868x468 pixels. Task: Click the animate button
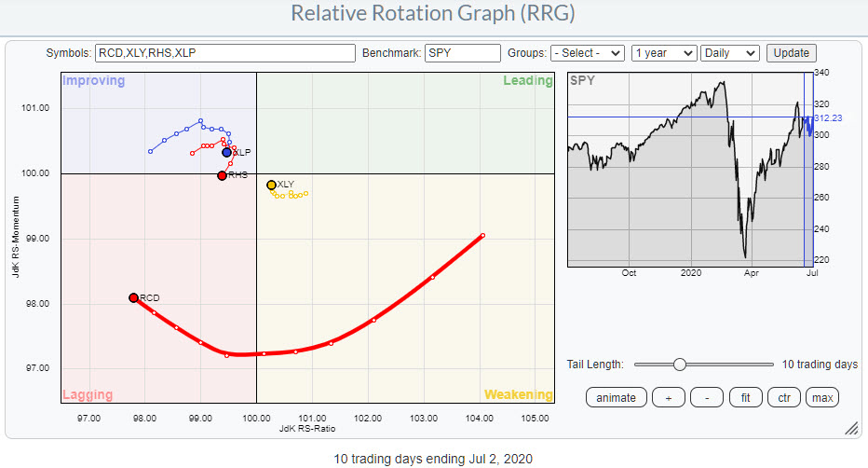pyautogui.click(x=616, y=398)
